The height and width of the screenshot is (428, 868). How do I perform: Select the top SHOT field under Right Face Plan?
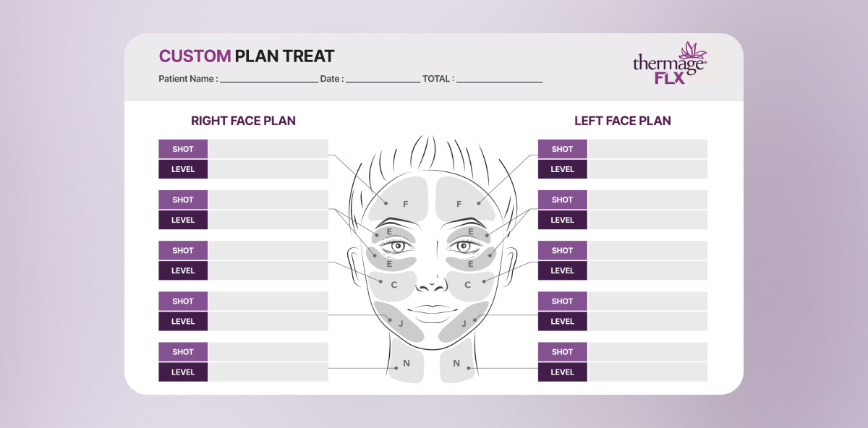[268, 149]
